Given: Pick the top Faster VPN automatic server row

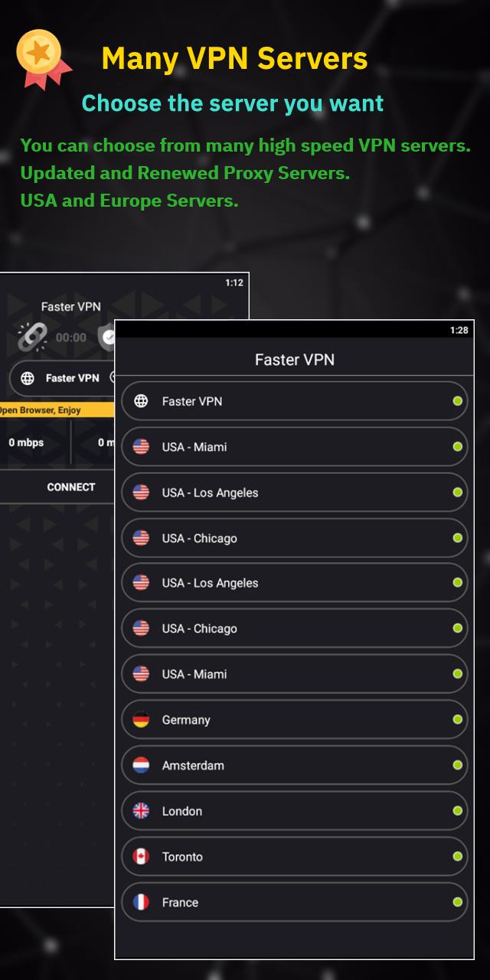Looking at the screenshot, I should (x=295, y=401).
